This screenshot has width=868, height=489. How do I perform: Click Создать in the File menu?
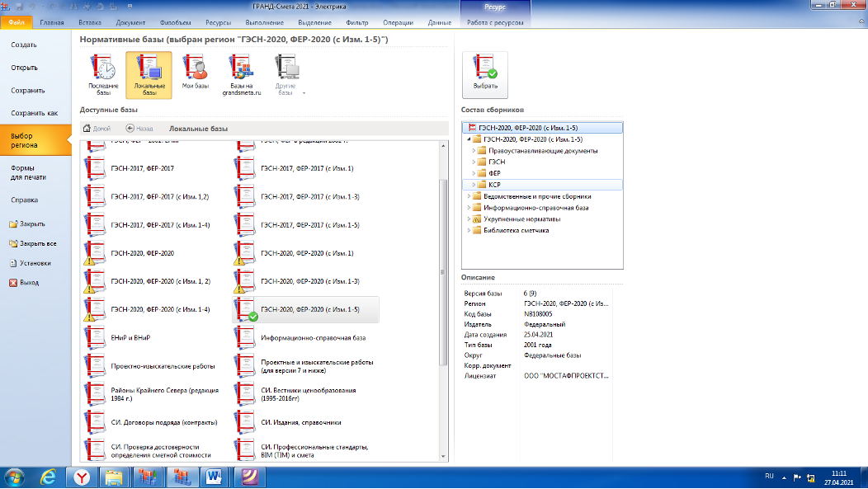click(x=24, y=45)
